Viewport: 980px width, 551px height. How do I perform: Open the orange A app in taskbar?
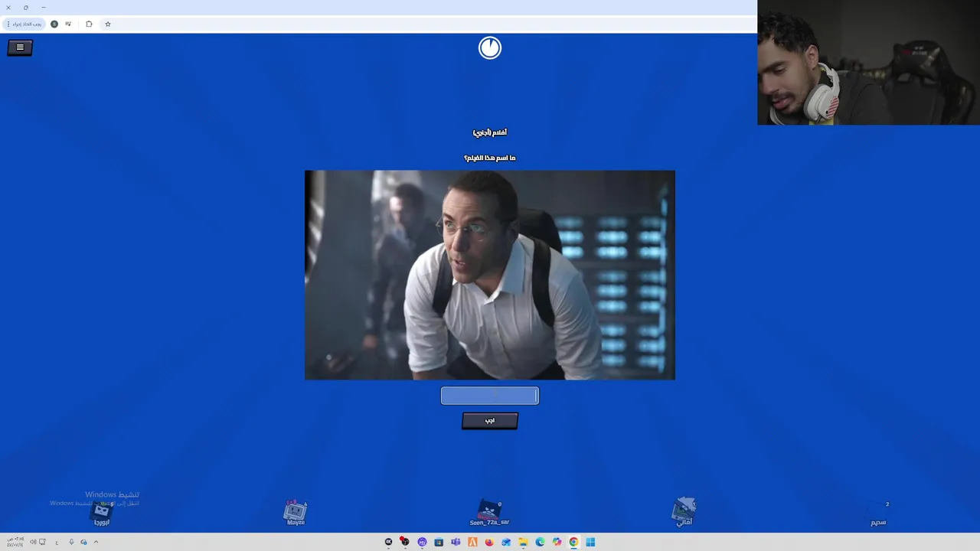pyautogui.click(x=472, y=542)
